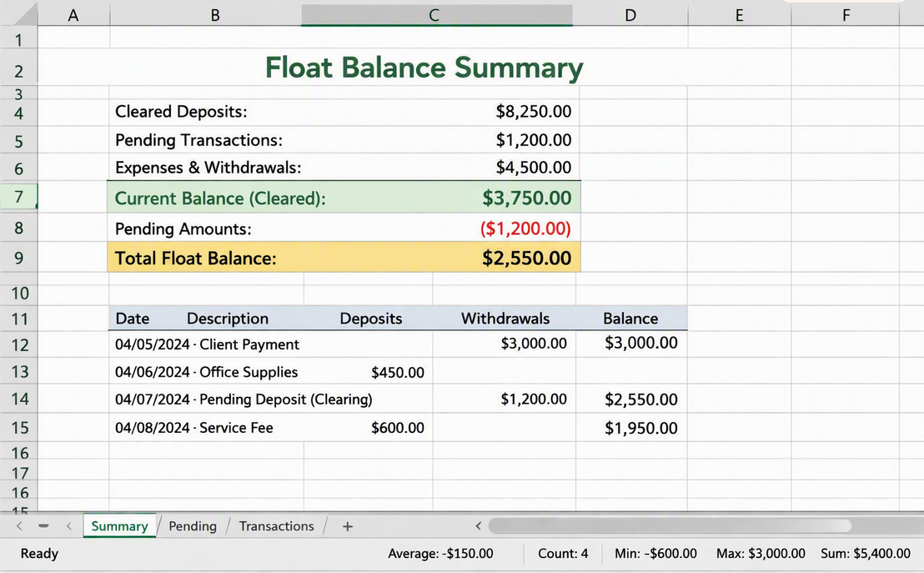Select the $3,750.00 current balance cell

pyautogui.click(x=527, y=198)
